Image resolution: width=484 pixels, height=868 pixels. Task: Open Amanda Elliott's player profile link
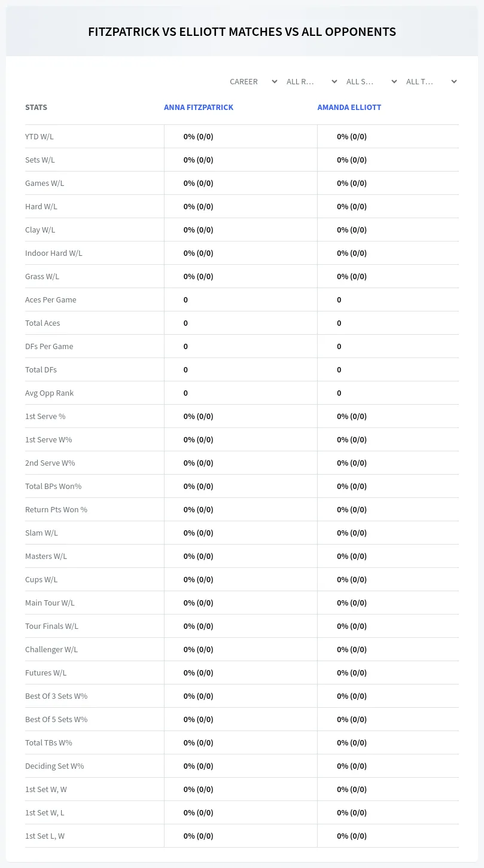349,108
